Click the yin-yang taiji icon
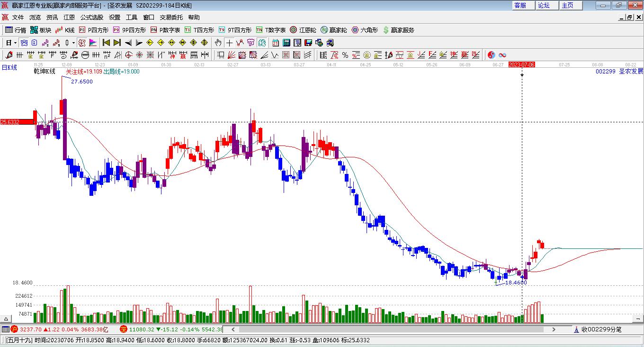Screen dimensions: 644x347 (x=491, y=55)
